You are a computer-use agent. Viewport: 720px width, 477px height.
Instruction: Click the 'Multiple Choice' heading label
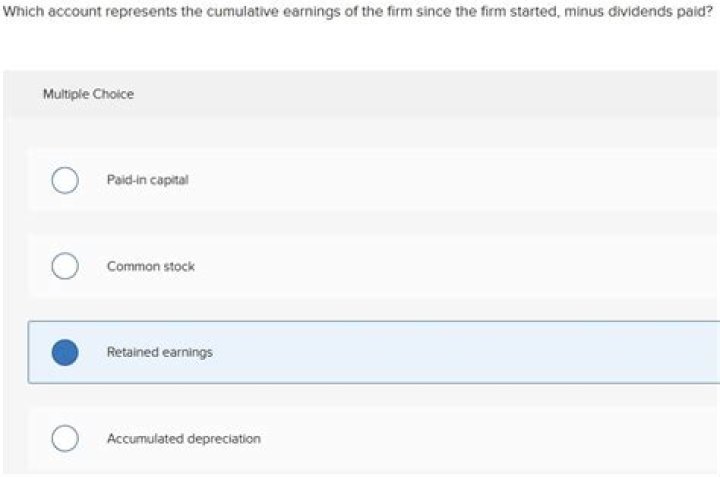[88, 94]
